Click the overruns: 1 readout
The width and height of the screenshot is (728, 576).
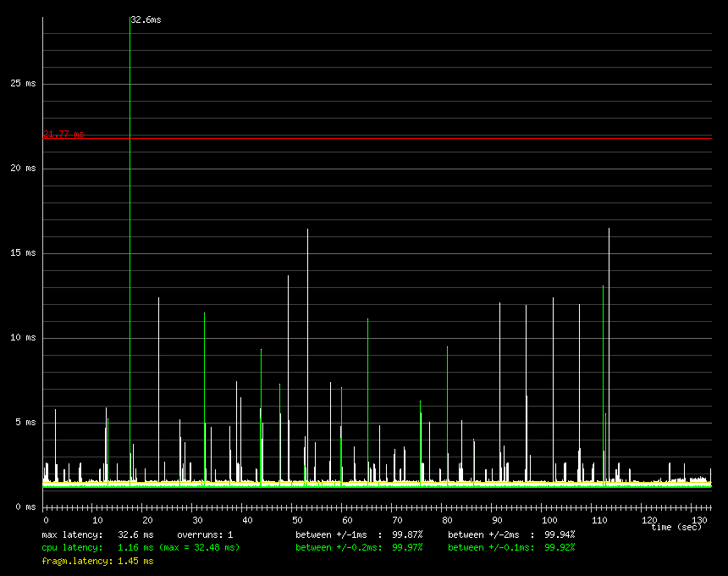(x=205, y=535)
